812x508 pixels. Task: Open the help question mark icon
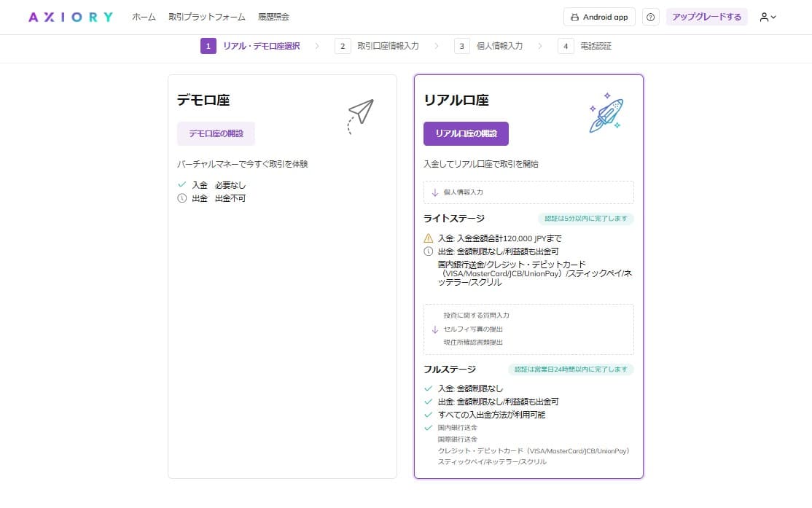650,16
